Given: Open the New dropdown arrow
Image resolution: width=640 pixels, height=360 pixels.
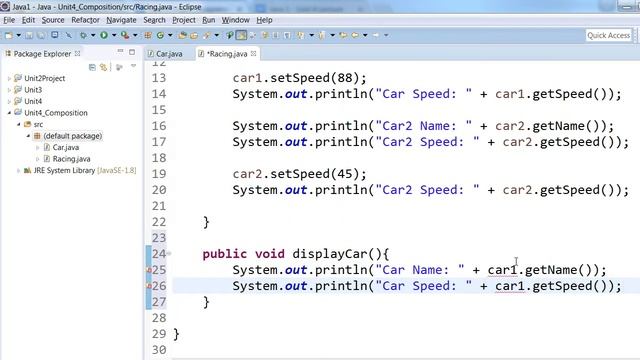Looking at the screenshot, I should click(19, 35).
